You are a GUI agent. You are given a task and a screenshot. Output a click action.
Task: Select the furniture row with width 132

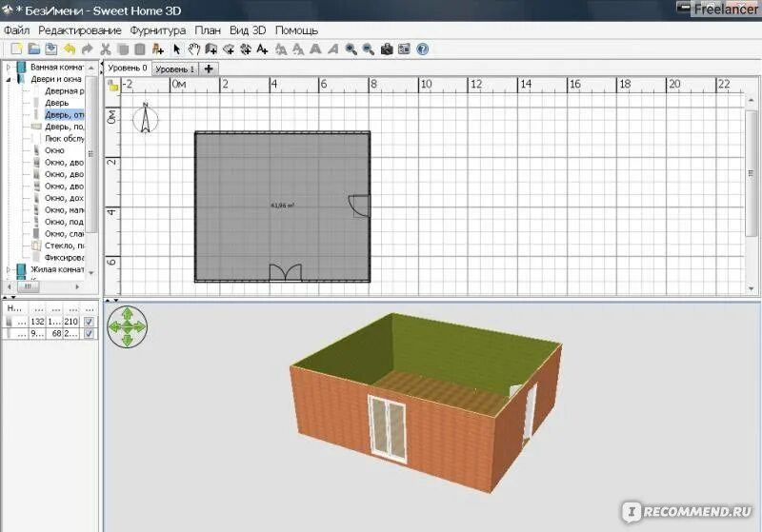50,322
